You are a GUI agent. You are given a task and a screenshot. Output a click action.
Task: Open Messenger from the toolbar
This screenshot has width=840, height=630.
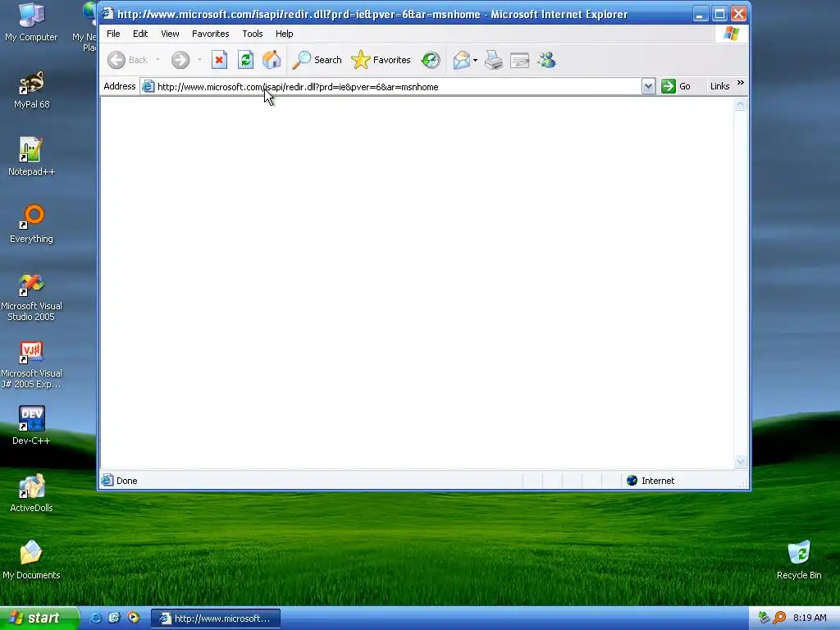(547, 60)
